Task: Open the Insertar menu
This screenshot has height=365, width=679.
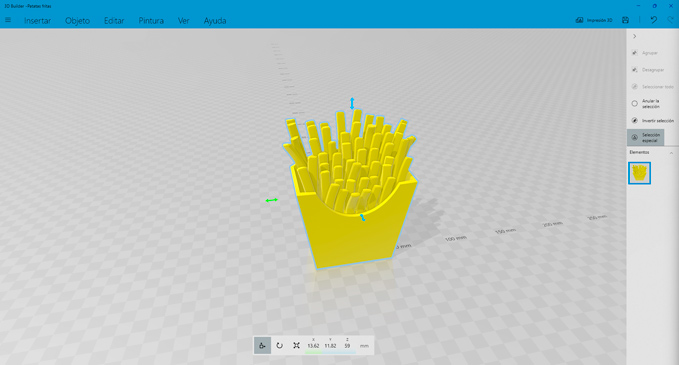Action: coord(37,21)
